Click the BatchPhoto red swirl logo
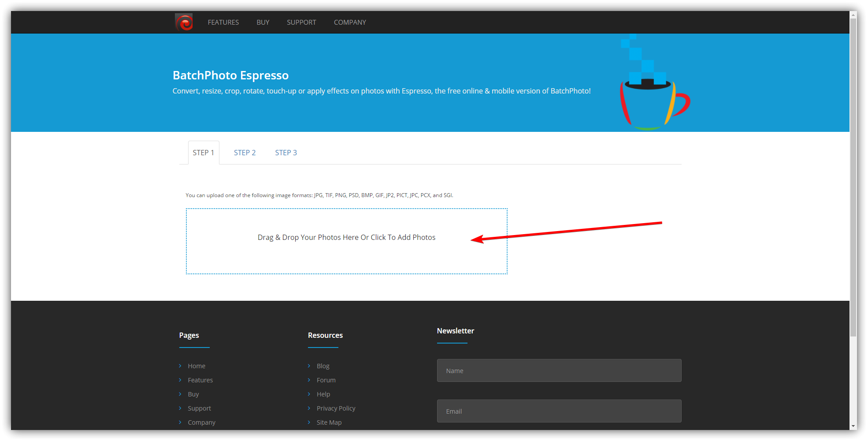The image size is (868, 441). [184, 22]
